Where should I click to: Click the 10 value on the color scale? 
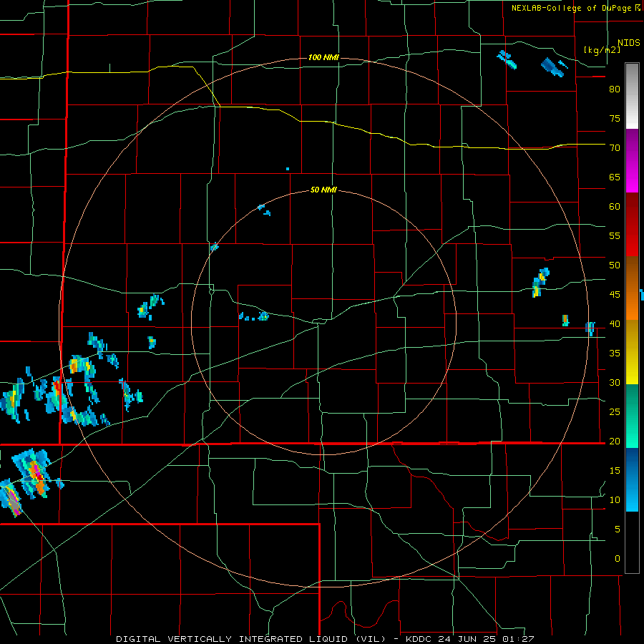click(615, 500)
